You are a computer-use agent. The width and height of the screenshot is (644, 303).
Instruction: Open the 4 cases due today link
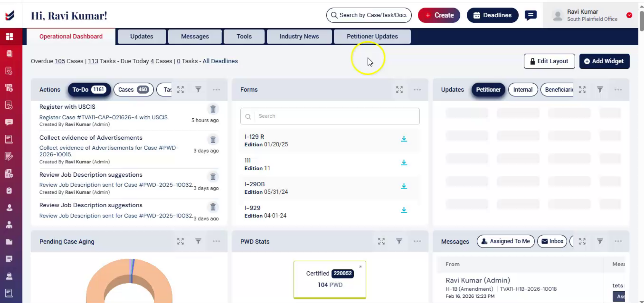[x=152, y=61]
